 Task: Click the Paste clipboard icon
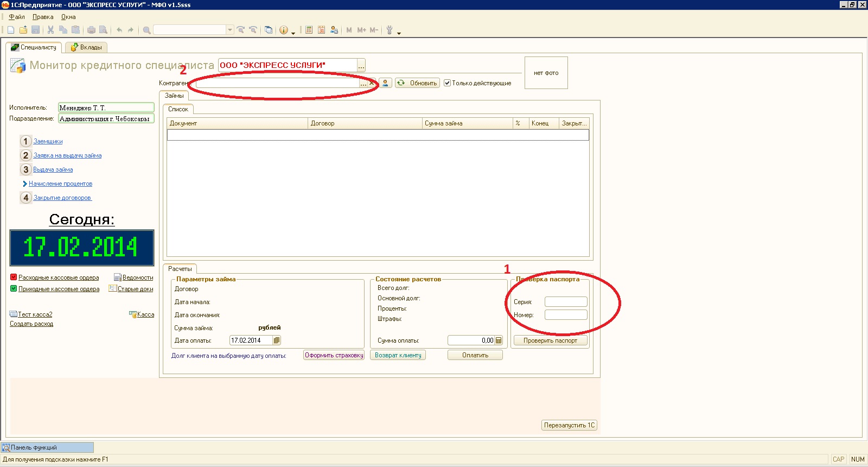tap(75, 30)
